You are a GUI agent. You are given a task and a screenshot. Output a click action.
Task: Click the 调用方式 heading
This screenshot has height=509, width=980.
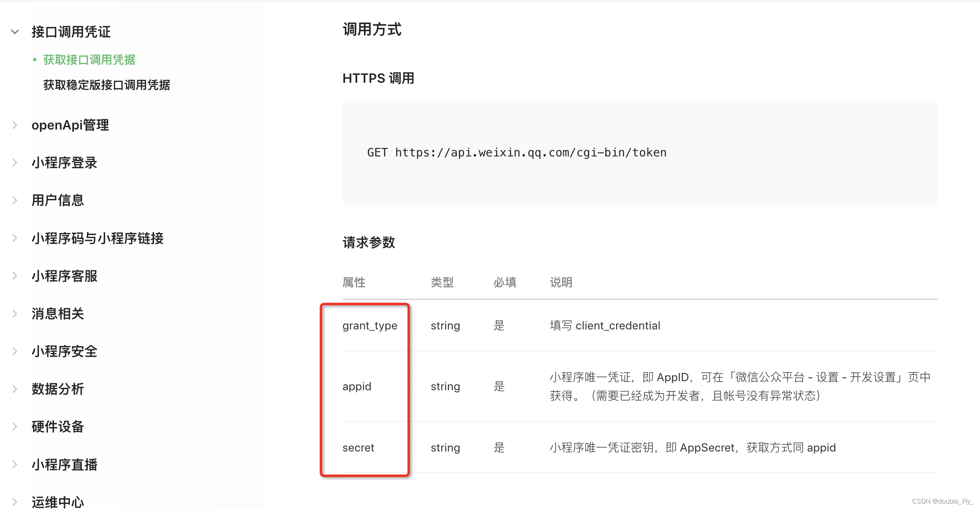[372, 29]
